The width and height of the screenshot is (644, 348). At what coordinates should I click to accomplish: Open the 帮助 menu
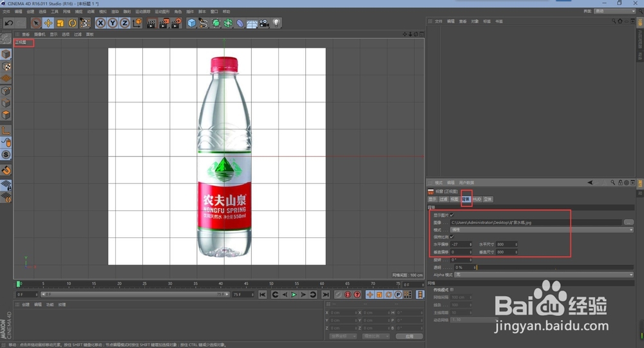point(226,12)
